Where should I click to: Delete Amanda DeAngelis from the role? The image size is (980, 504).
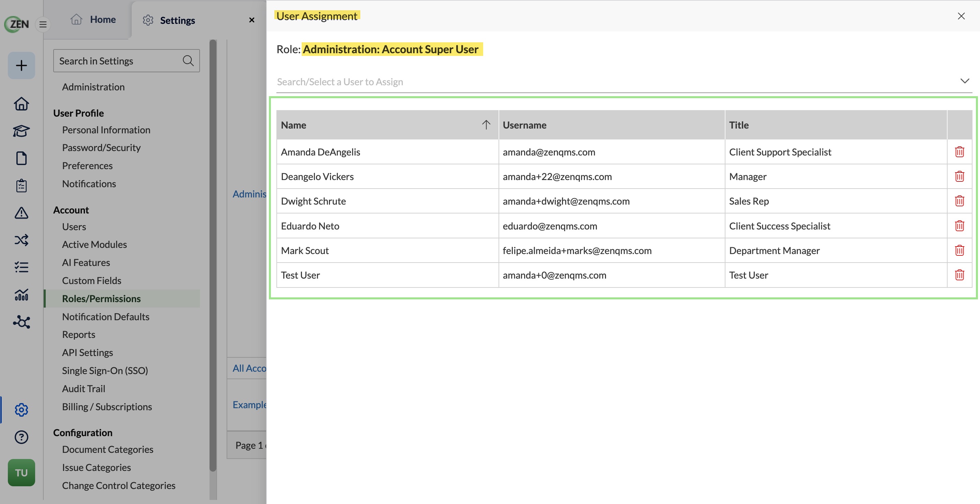[959, 152]
